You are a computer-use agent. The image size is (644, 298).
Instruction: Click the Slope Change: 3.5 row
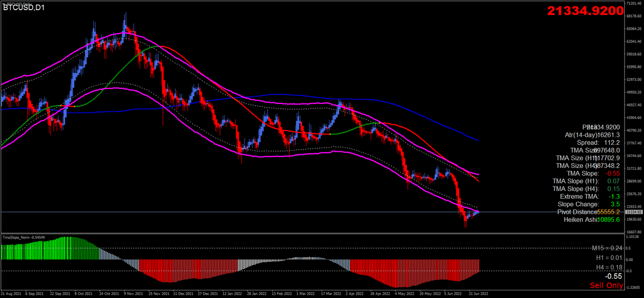pyautogui.click(x=590, y=204)
